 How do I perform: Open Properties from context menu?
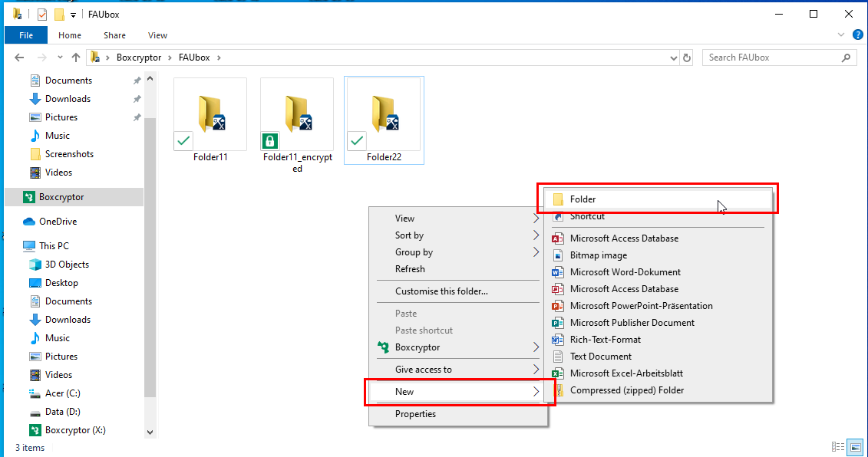pos(458,414)
